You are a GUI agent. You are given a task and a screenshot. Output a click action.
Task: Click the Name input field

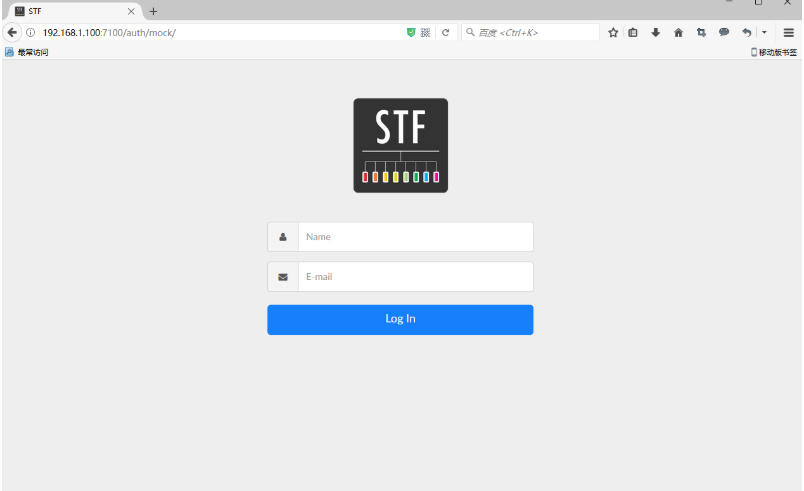[x=415, y=237]
